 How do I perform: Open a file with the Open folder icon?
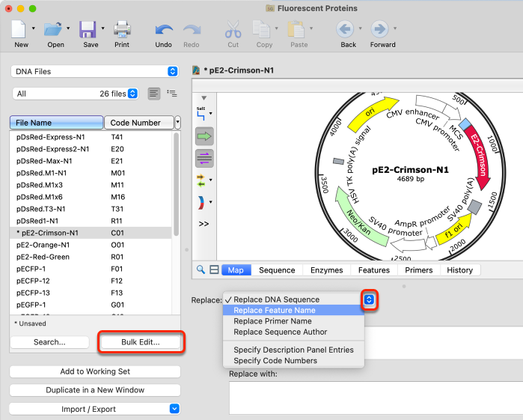[53, 29]
